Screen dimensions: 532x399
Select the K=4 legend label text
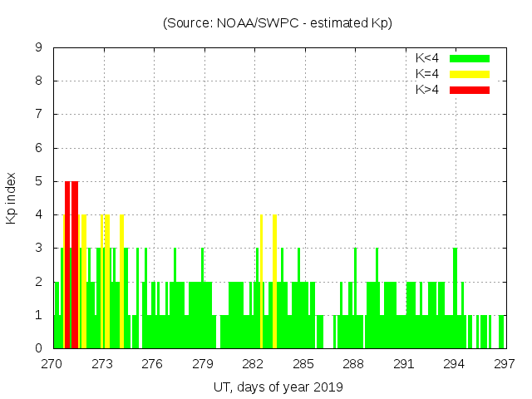coord(427,74)
